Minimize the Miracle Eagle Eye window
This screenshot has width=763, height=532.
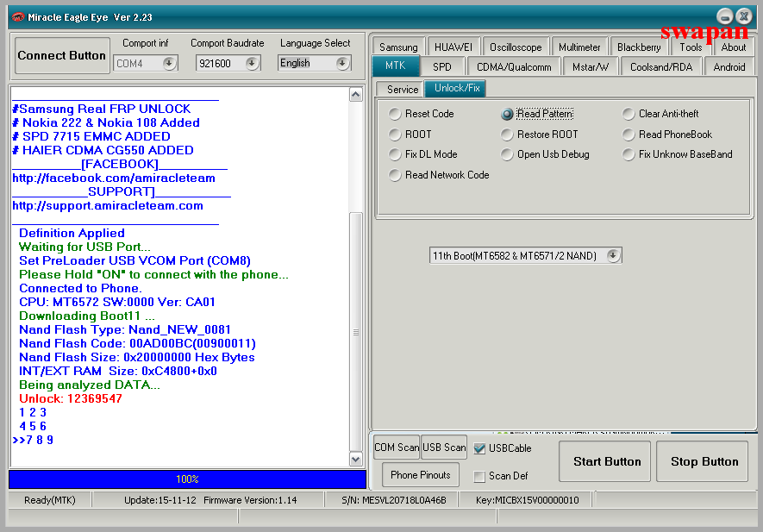[x=724, y=17]
